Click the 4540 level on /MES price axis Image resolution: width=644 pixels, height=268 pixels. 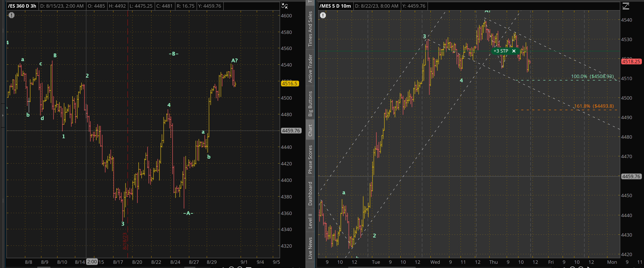tap(626, 20)
